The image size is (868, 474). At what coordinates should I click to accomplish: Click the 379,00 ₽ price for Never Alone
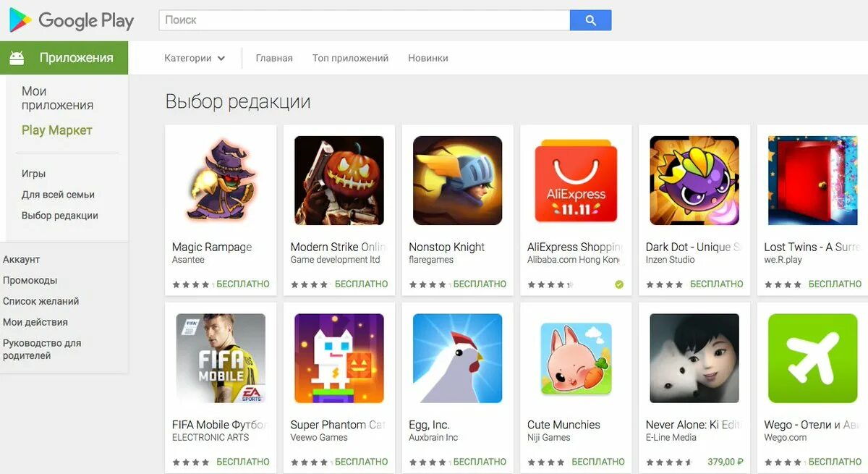tap(726, 462)
